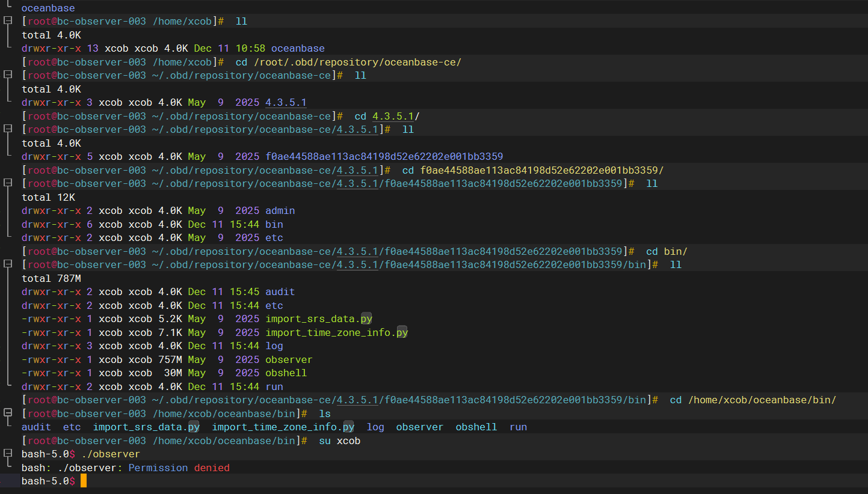
Task: Click 'run' directory in long listing
Action: [x=274, y=386]
